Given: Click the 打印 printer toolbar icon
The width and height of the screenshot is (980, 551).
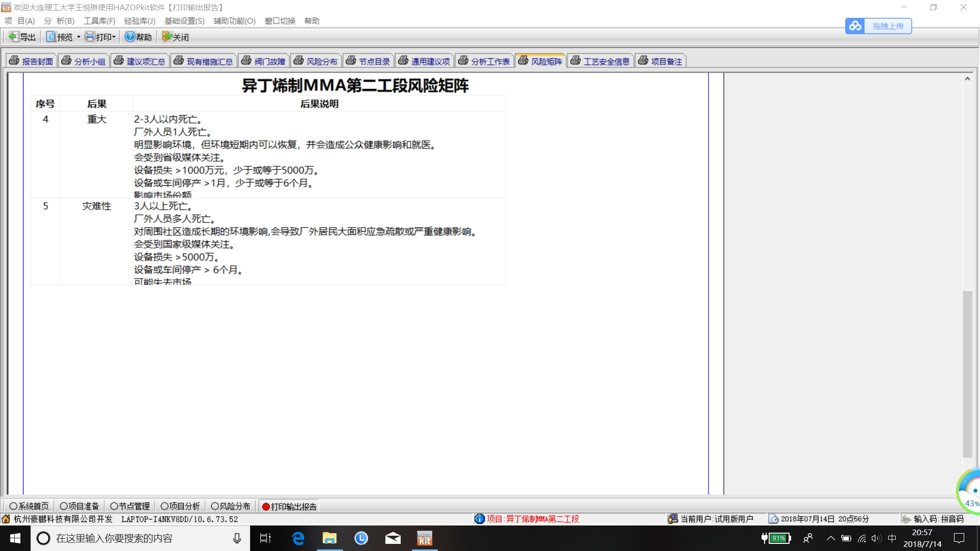Looking at the screenshot, I should pyautogui.click(x=90, y=37).
